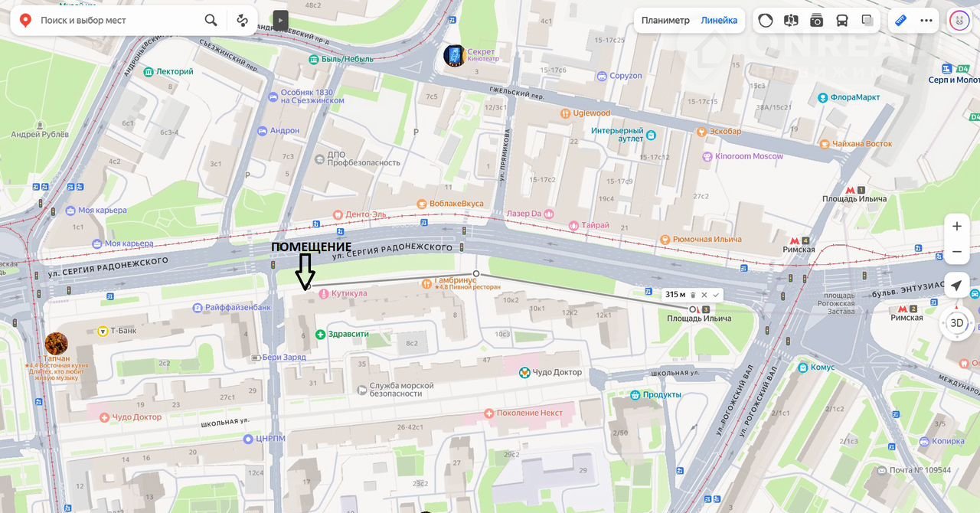Close ruler measurement with X icon
The width and height of the screenshot is (980, 513).
click(704, 295)
